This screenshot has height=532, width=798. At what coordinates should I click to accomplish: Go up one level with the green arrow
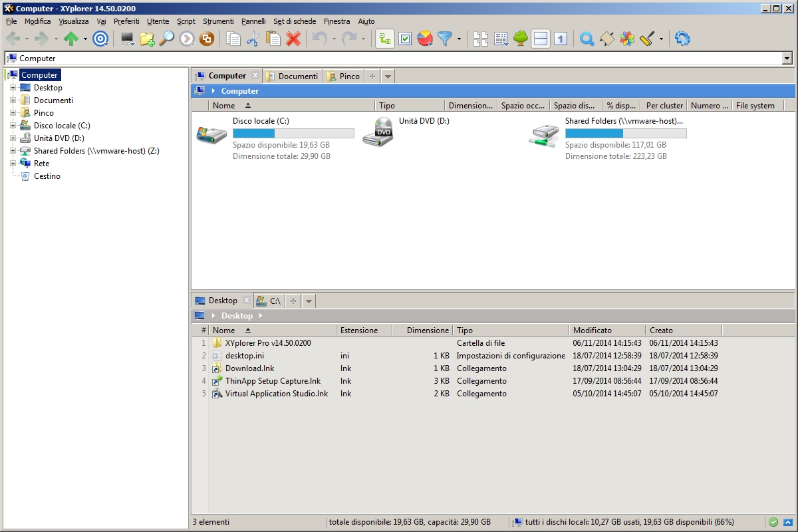71,39
